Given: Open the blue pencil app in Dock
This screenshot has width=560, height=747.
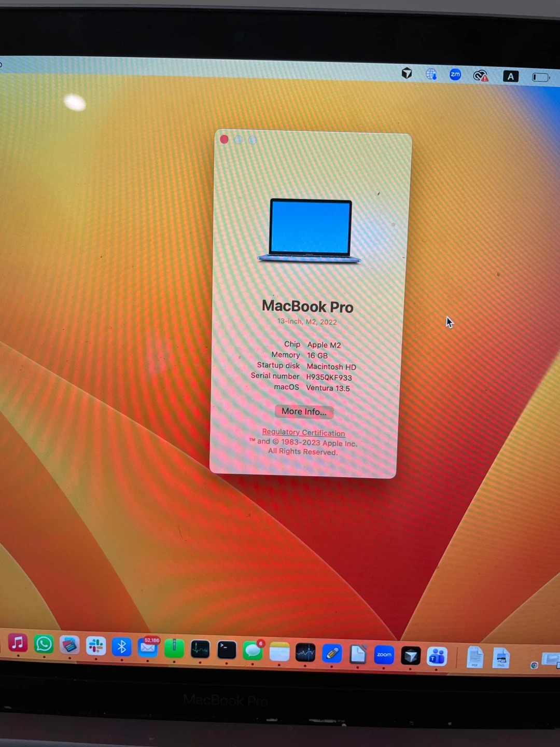Looking at the screenshot, I should pyautogui.click(x=332, y=654).
